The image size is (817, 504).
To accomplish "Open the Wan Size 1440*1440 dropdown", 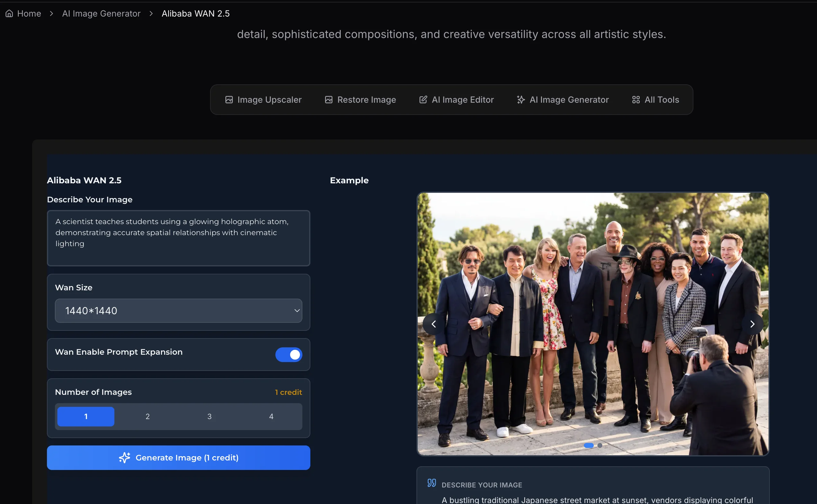I will coord(178,311).
